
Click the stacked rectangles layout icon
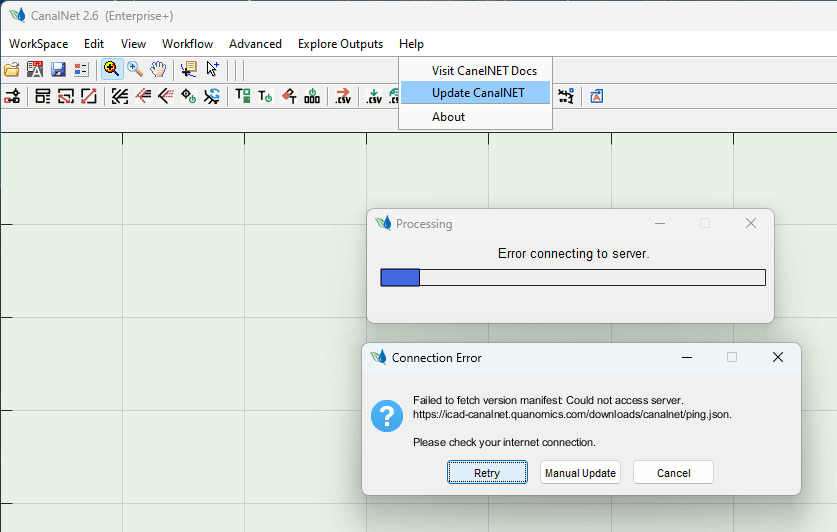pos(43,97)
